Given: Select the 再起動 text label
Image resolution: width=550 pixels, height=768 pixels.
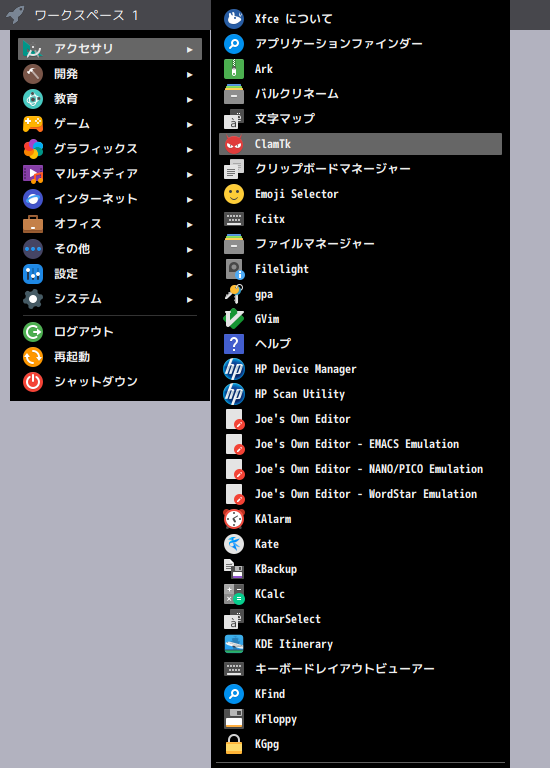Looking at the screenshot, I should click(72, 357).
